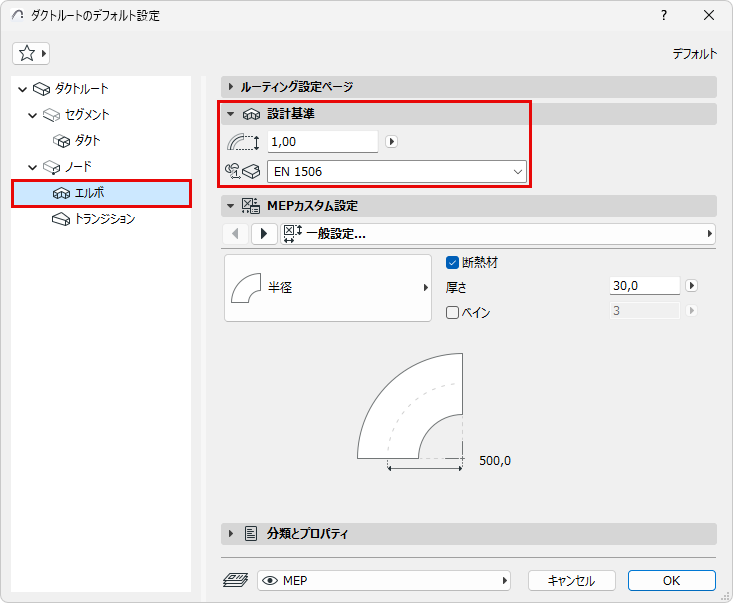Collapse the ダクトルート tree node
The image size is (733, 603).
point(22,89)
